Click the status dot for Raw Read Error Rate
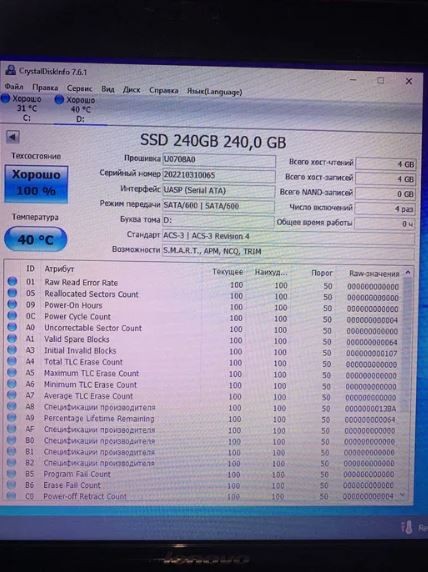Screen dimensions: 428x572 pyautogui.click(x=12, y=281)
